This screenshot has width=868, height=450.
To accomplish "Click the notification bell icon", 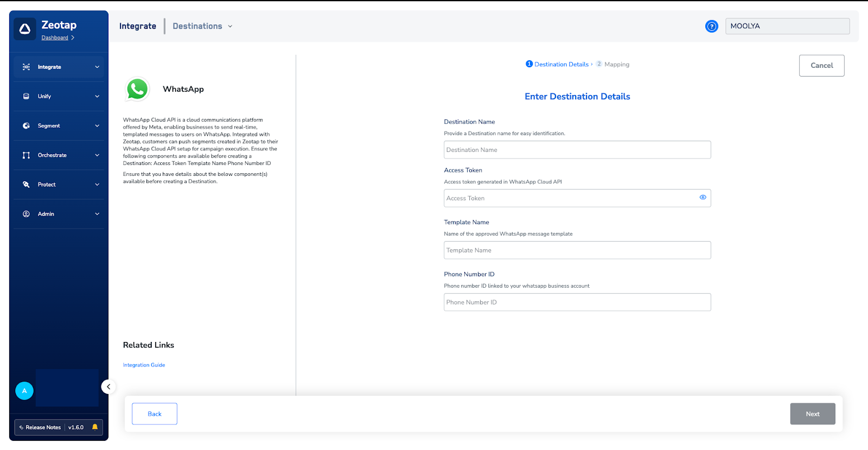I will click(95, 427).
